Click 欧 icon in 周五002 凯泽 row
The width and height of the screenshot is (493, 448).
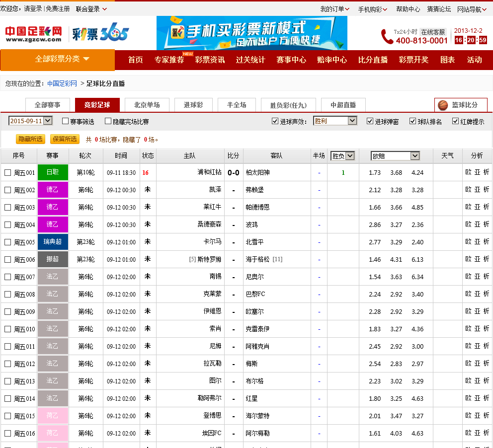tap(468, 189)
